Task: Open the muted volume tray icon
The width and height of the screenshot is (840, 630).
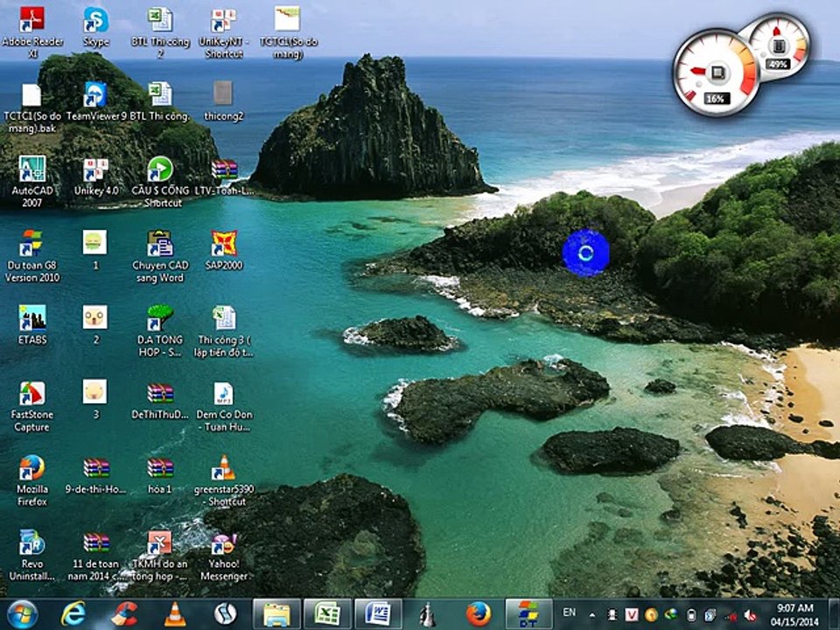Action: coord(750,615)
